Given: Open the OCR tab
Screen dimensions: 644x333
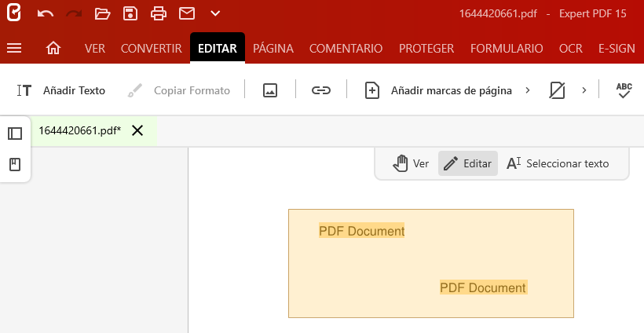Looking at the screenshot, I should (570, 48).
